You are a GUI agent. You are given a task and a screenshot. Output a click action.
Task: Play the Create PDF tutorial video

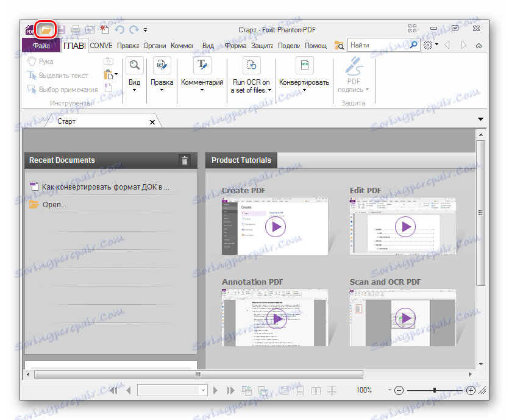[x=276, y=227]
